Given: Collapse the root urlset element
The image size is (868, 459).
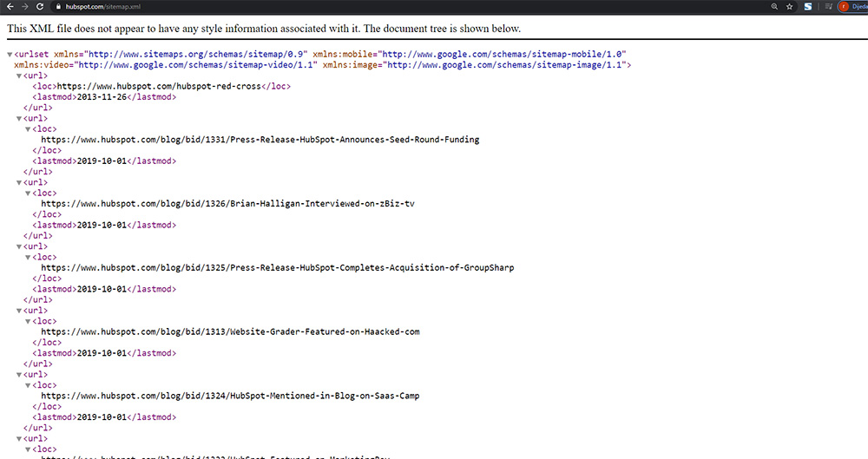Looking at the screenshot, I should click(x=10, y=55).
